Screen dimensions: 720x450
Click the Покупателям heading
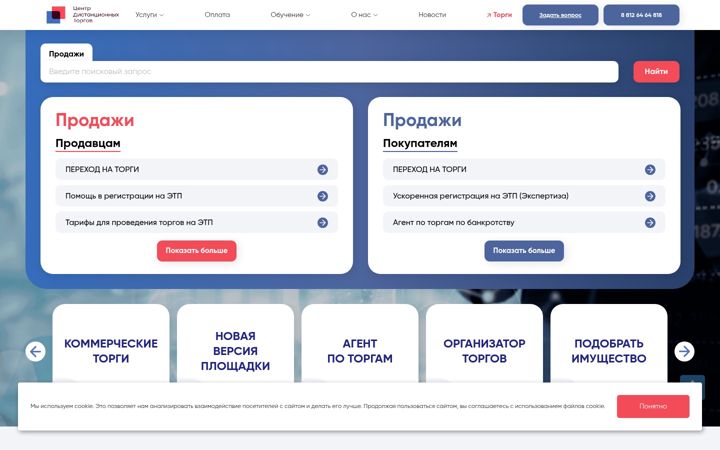pos(420,144)
